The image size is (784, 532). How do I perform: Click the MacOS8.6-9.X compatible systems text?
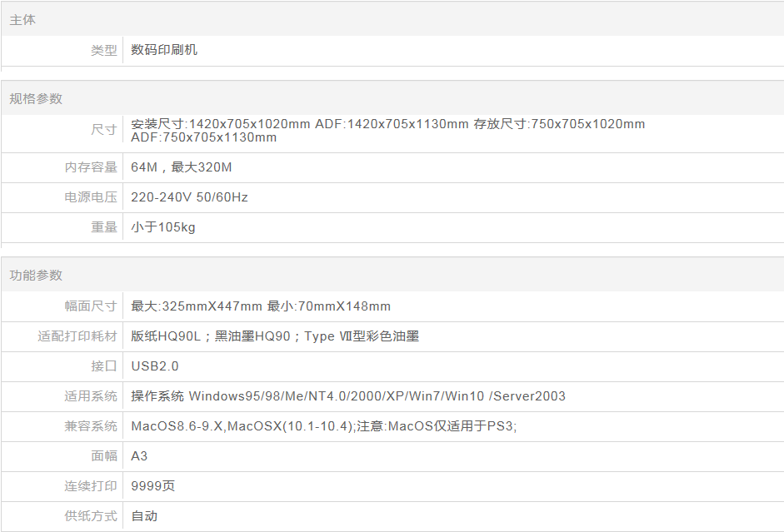[177, 426]
